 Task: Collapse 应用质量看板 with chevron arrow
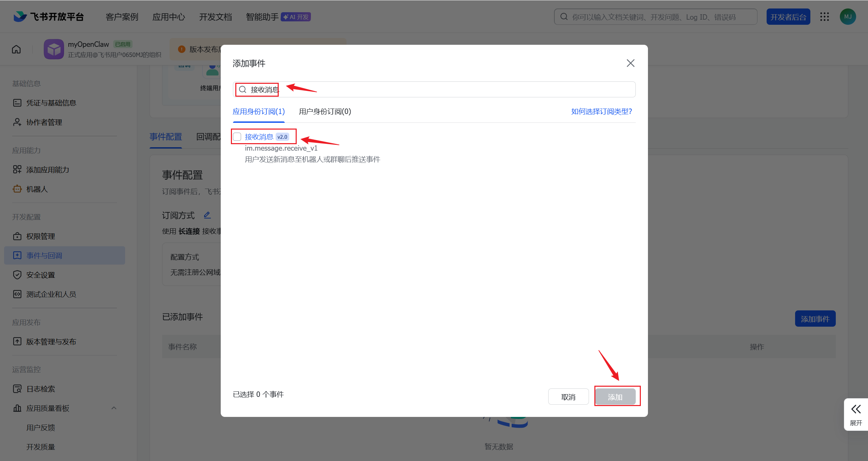(x=114, y=408)
